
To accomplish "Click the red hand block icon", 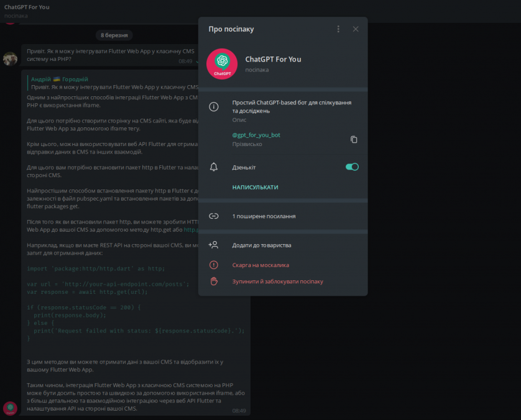I will click(214, 281).
